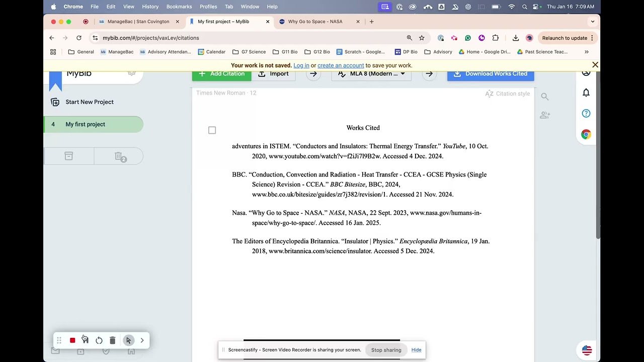The image size is (644, 362).
Task: Select all citations checkbox
Action: (x=212, y=130)
